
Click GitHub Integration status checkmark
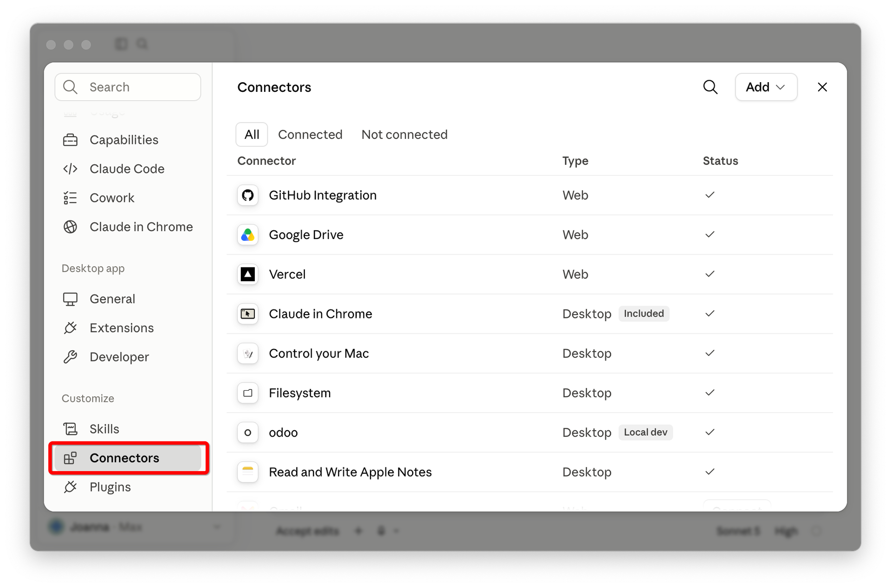point(710,195)
